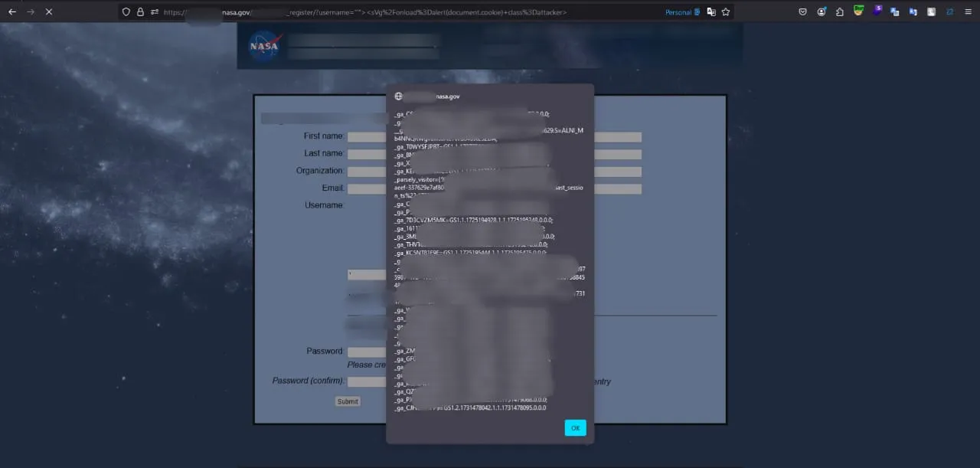The width and height of the screenshot is (980, 468).
Task: Open the Firefox hamburger application menu
Action: [x=967, y=12]
